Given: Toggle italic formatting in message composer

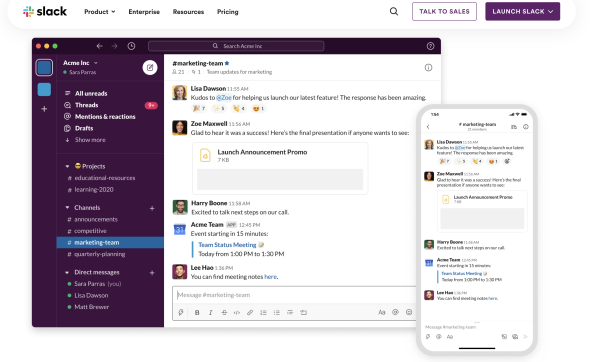Looking at the screenshot, I should [210, 313].
